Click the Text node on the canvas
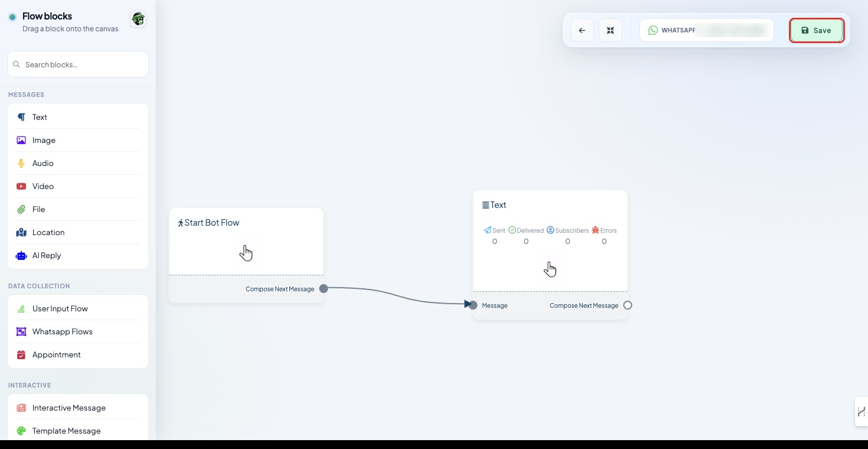 pos(550,255)
